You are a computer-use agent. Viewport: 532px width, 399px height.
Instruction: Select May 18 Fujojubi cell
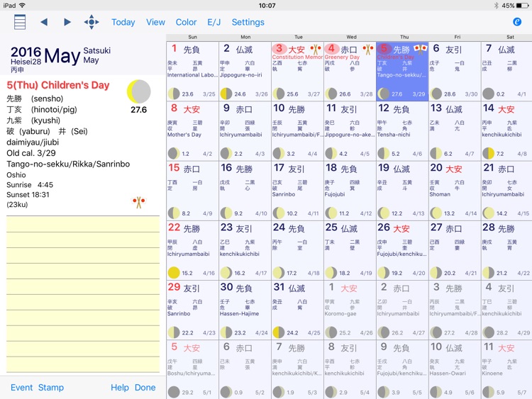pyautogui.click(x=350, y=191)
